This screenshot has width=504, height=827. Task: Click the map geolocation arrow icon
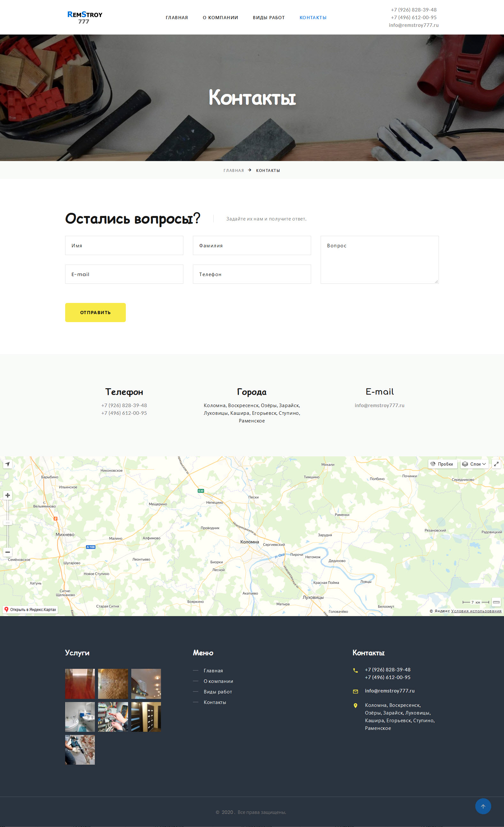click(7, 464)
